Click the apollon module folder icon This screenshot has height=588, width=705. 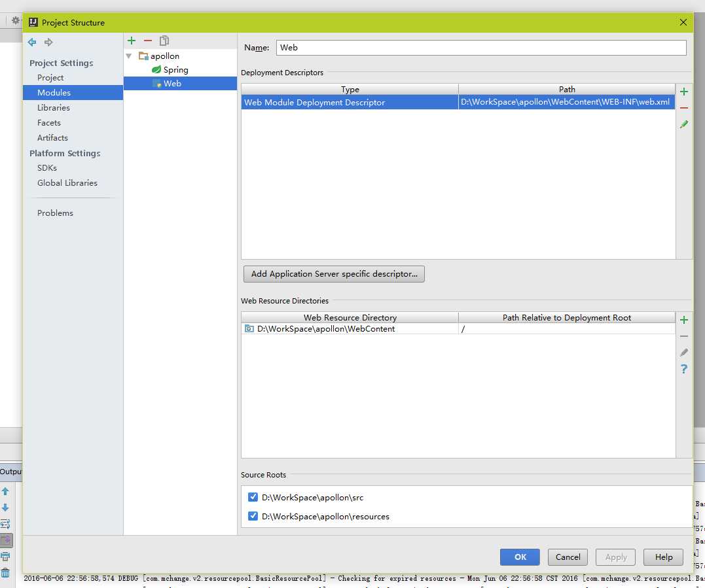(143, 56)
